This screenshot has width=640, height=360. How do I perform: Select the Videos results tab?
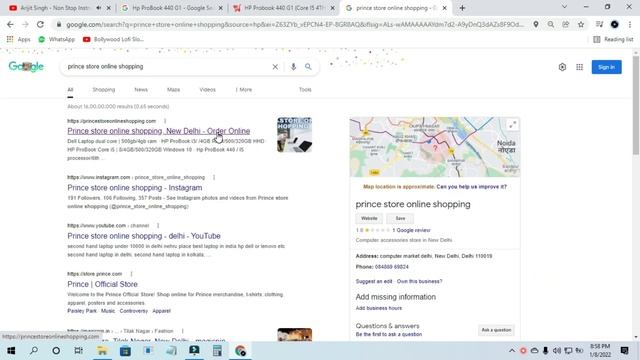point(207,89)
